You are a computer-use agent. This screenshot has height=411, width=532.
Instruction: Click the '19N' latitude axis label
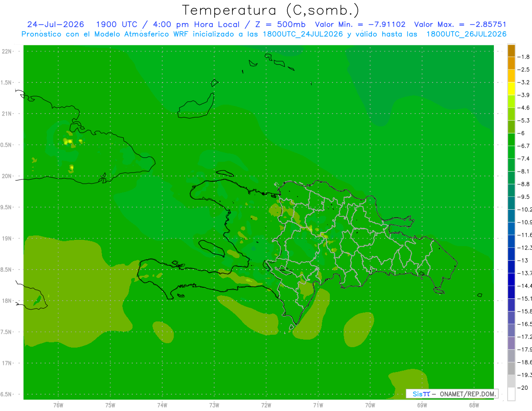7,238
